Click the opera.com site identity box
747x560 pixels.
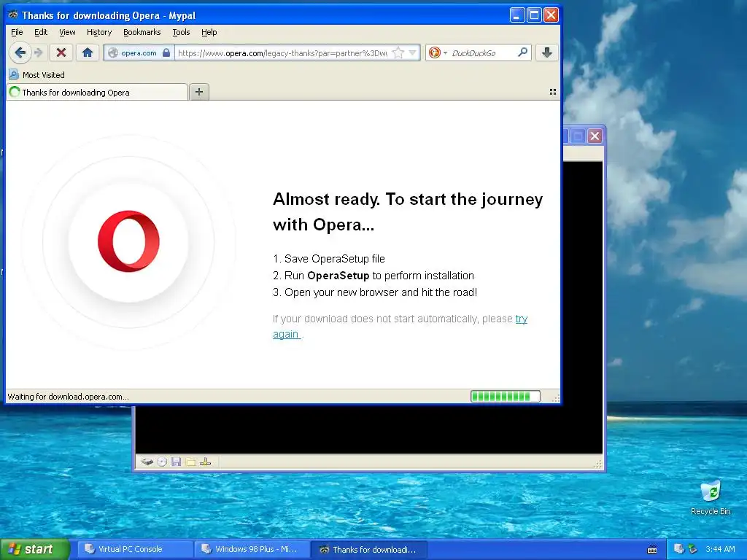pos(139,52)
